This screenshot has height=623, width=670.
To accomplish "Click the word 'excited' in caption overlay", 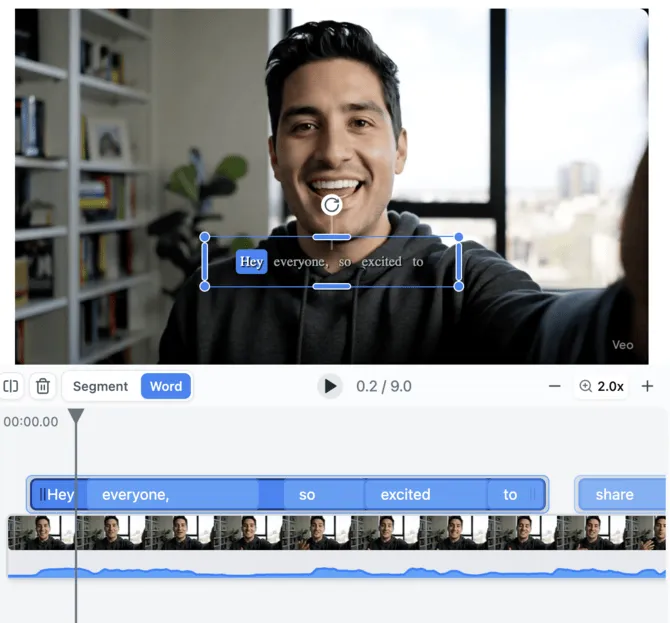I will coord(382,262).
